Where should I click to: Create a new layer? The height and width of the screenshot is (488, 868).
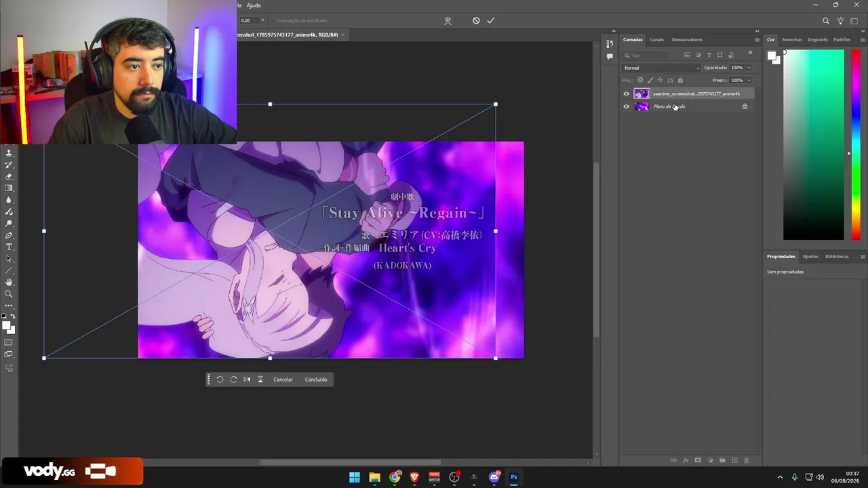pyautogui.click(x=734, y=460)
